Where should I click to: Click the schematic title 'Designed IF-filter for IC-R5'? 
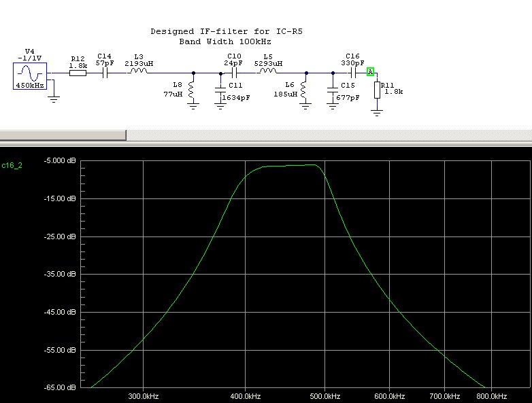pos(227,31)
